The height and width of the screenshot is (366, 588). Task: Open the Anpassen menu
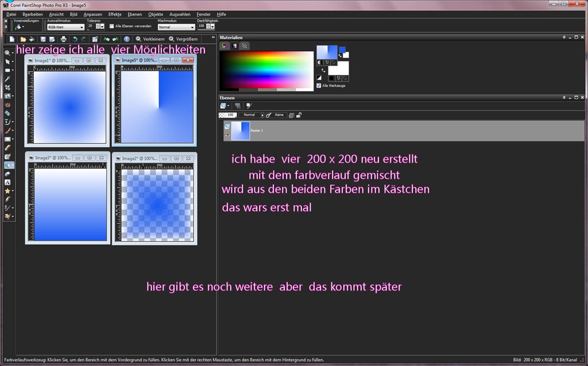(x=92, y=14)
